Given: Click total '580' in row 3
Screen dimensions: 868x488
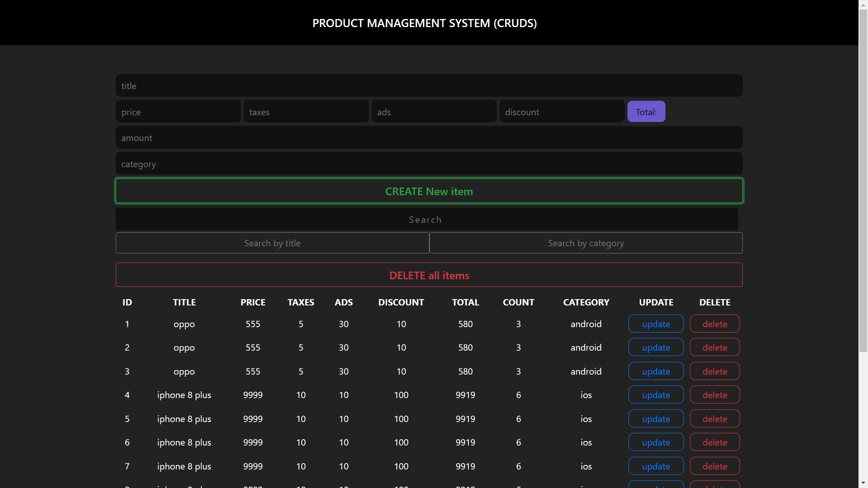Looking at the screenshot, I should [x=465, y=371].
